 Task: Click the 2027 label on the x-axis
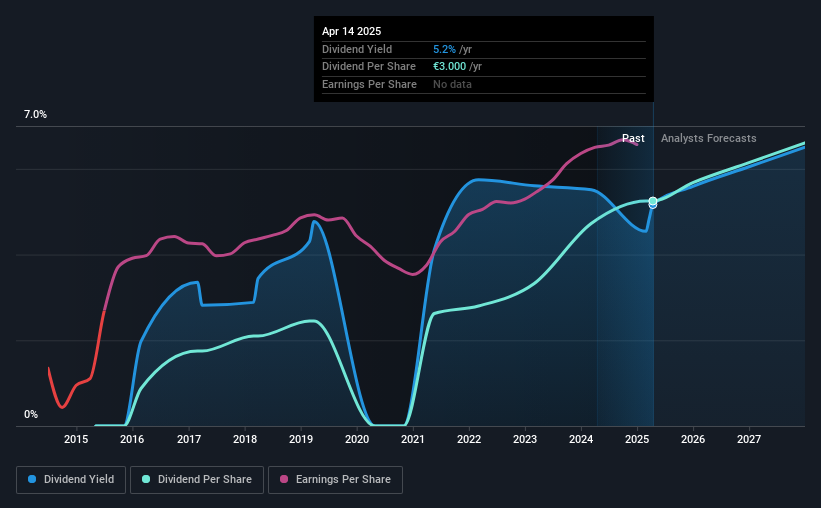point(749,439)
